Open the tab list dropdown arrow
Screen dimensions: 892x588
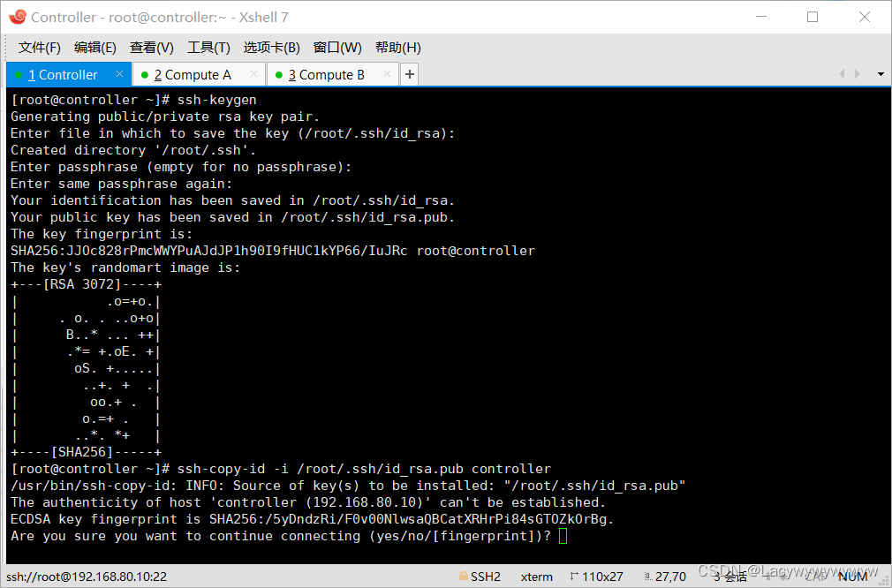point(879,74)
